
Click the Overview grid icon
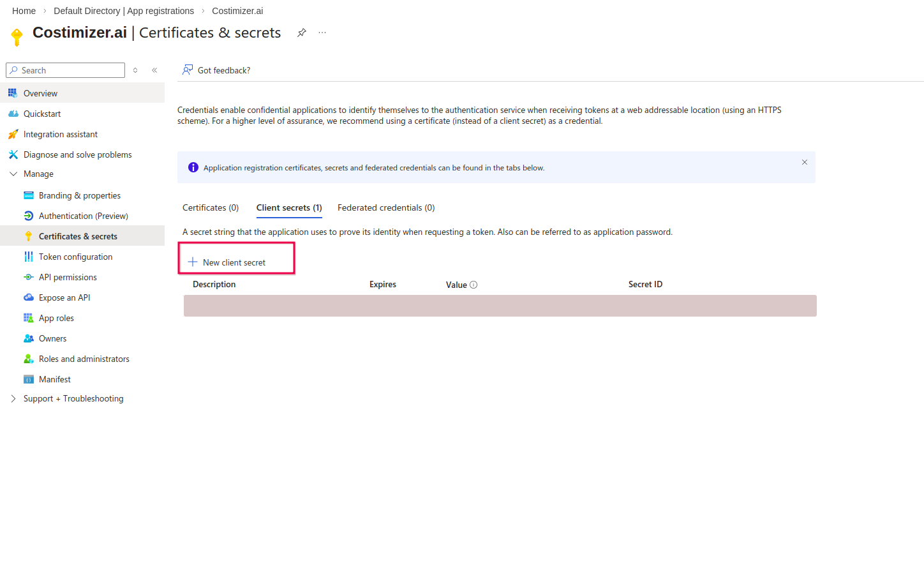click(13, 93)
